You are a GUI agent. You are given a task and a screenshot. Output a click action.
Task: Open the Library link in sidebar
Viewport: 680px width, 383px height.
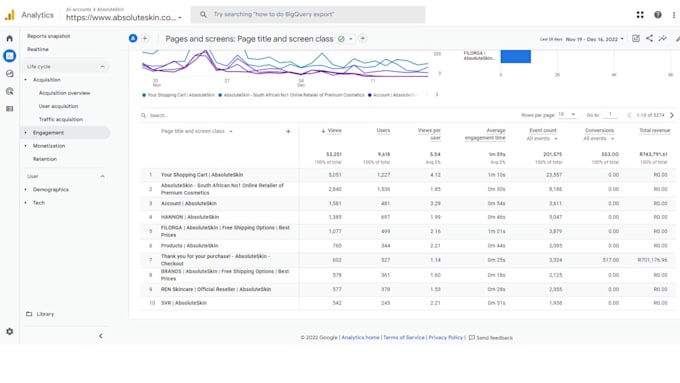[45, 314]
